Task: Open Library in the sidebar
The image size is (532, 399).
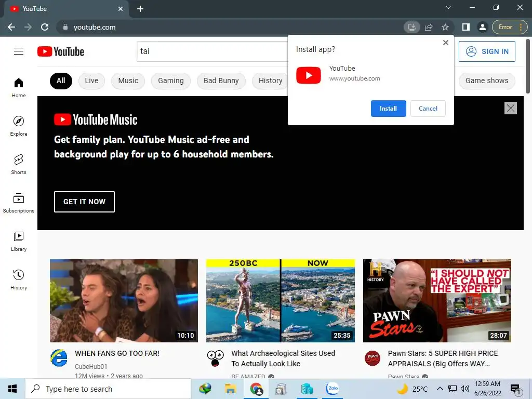Action: point(19,241)
